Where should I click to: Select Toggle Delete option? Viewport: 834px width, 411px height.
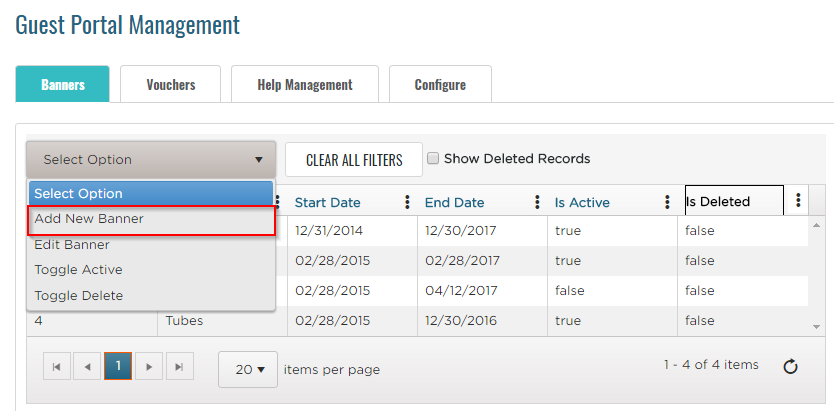[78, 296]
